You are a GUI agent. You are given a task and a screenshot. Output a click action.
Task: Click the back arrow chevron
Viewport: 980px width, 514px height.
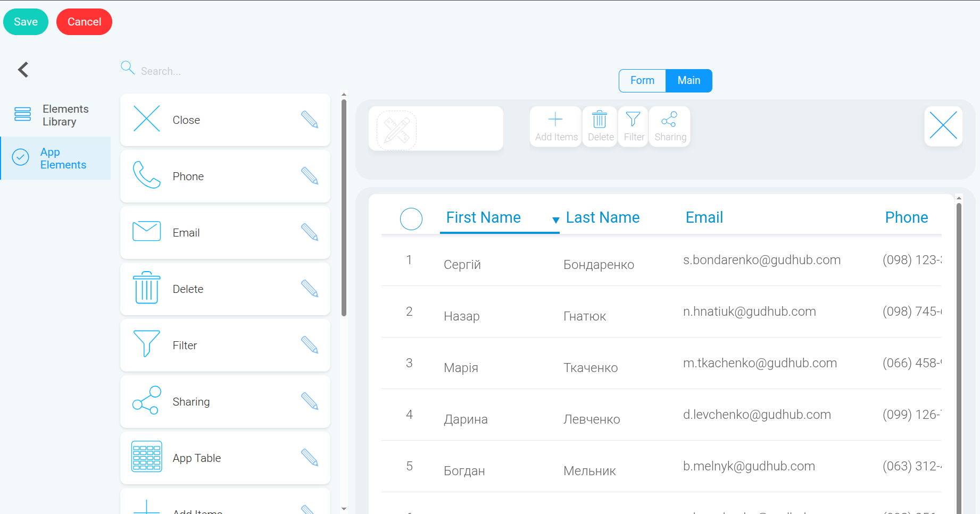[23, 70]
